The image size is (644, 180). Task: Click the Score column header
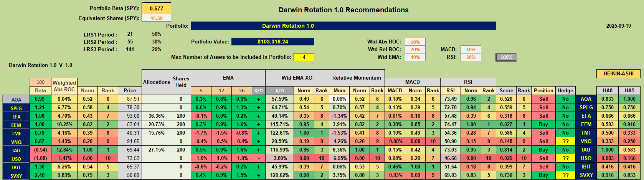506,90
